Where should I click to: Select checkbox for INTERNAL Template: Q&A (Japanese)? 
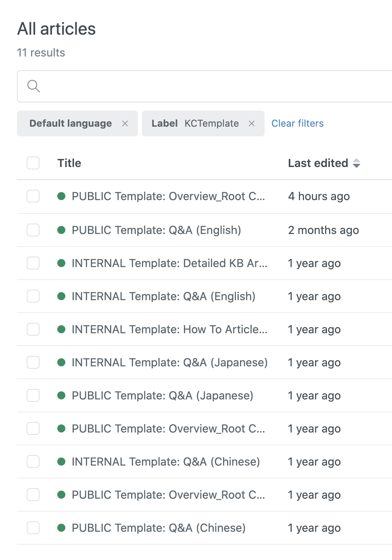[x=33, y=362]
